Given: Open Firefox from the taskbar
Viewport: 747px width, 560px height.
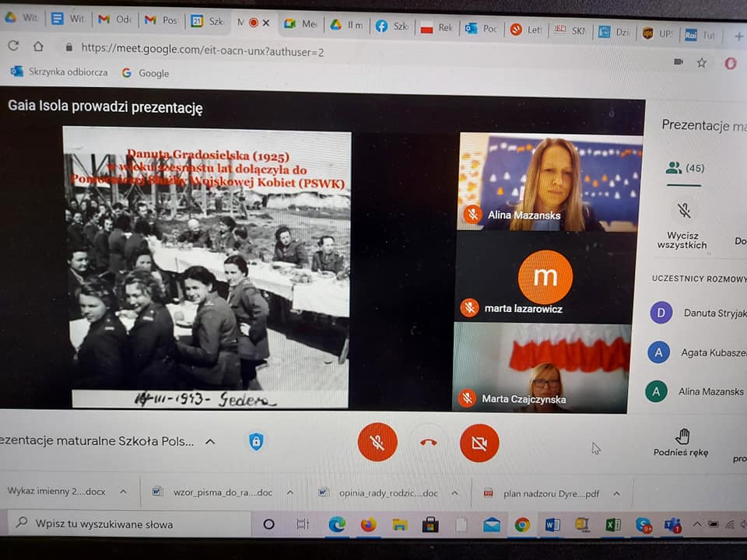Looking at the screenshot, I should pyautogui.click(x=368, y=524).
